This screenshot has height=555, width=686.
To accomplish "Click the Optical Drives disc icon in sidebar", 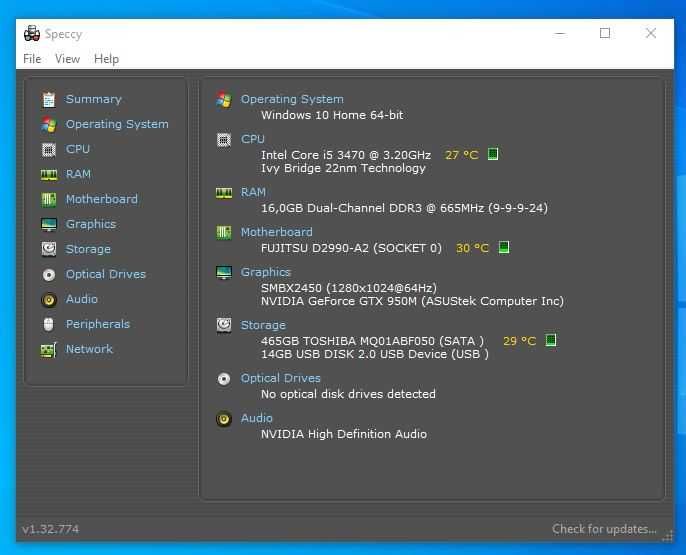I will pos(49,275).
